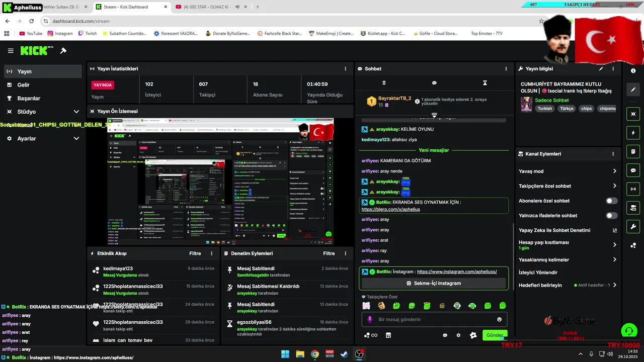644x362 pixels.
Task: Click the YAYINDA live badge
Action: click(103, 85)
